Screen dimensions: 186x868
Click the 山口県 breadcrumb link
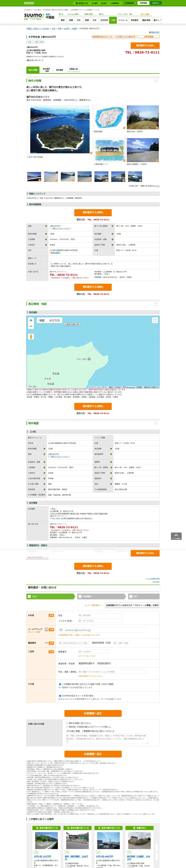click(66, 29)
